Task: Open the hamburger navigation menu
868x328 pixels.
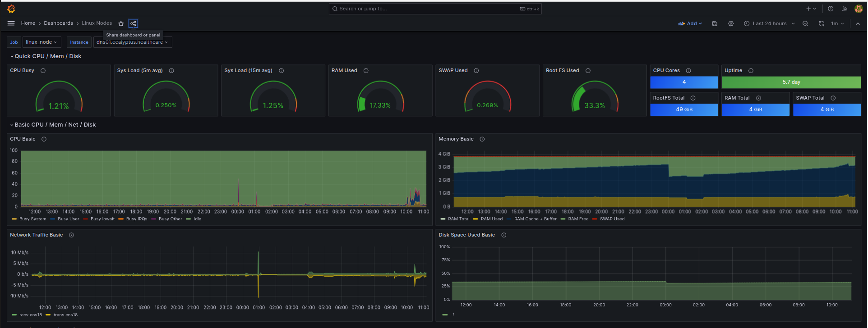Action: coord(11,23)
